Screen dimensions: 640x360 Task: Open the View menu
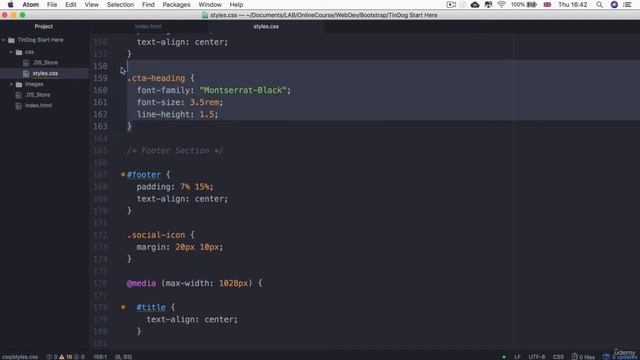pos(91,4)
